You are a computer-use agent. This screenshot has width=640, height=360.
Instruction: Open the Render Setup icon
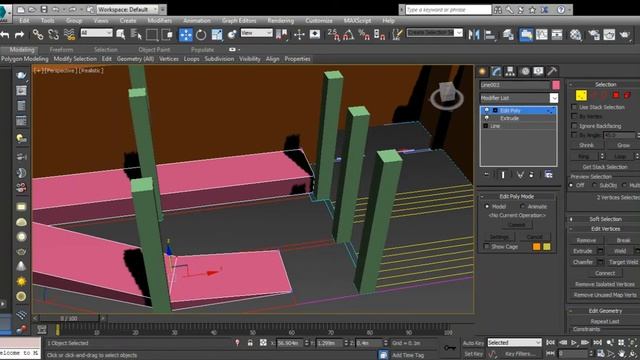594,35
